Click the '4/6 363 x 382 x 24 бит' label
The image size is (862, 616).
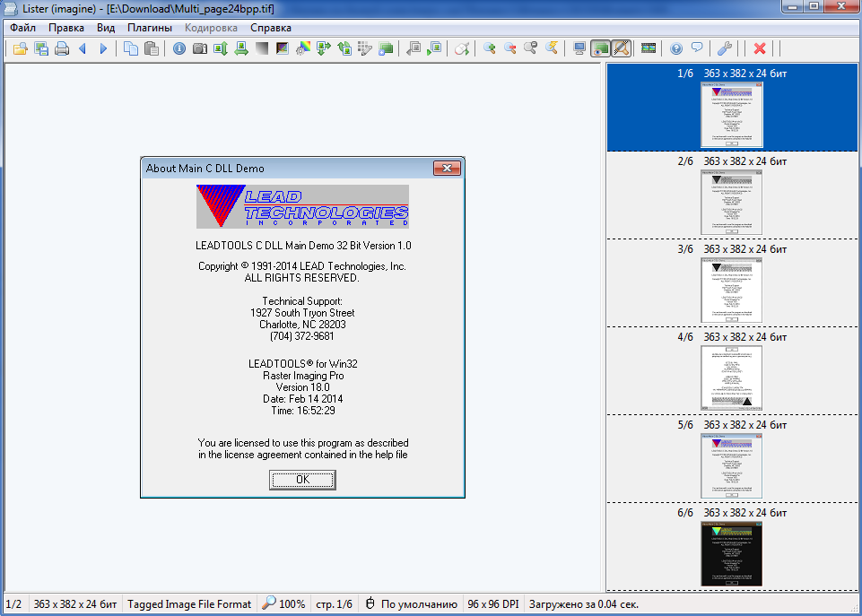point(732,337)
